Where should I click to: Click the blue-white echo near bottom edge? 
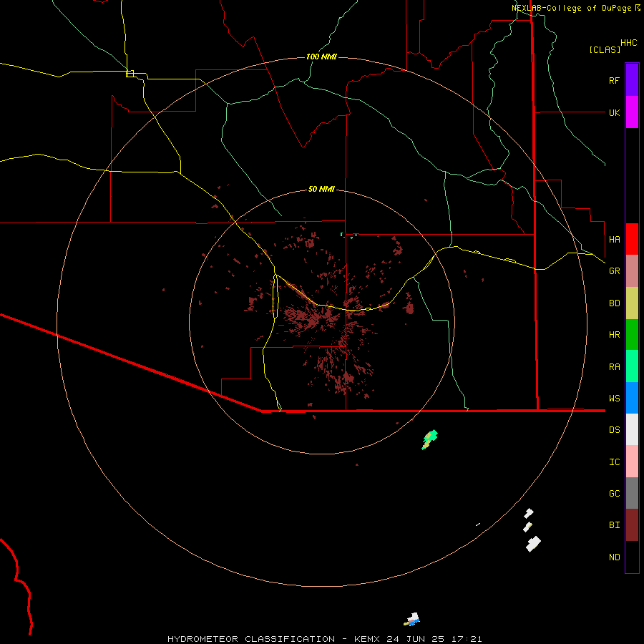412,620
